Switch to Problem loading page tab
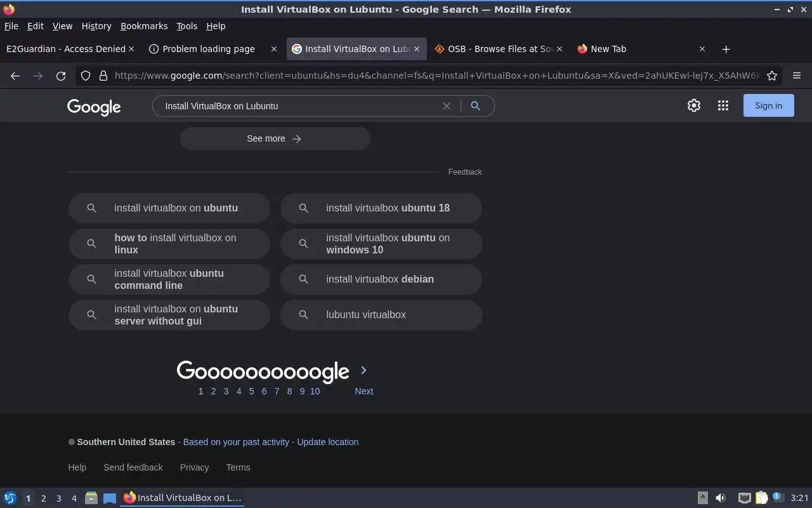Viewport: 812px width, 508px height. (208, 49)
